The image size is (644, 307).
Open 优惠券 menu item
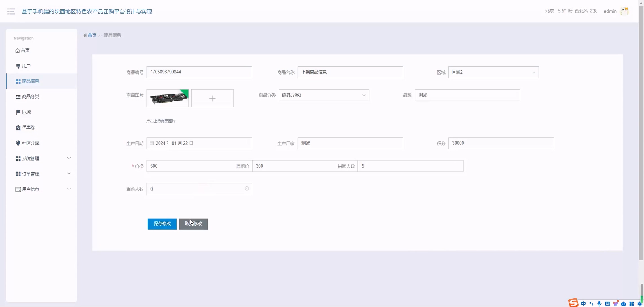pos(42,128)
